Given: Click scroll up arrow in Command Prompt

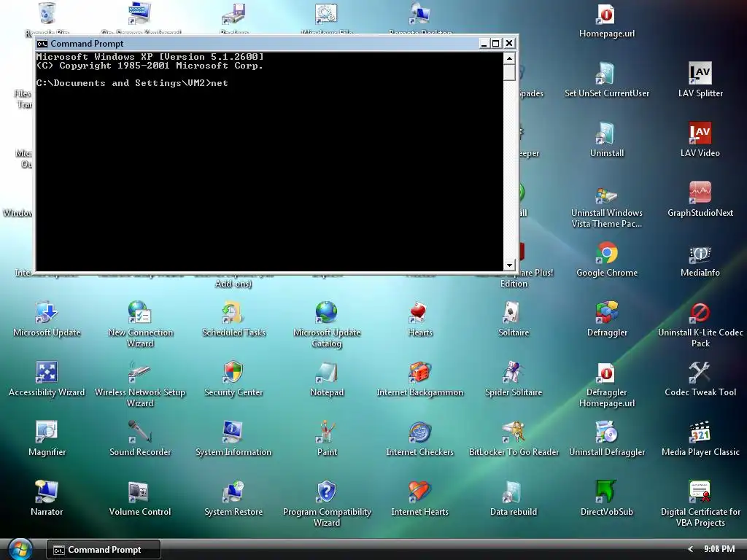Looking at the screenshot, I should pyautogui.click(x=509, y=58).
